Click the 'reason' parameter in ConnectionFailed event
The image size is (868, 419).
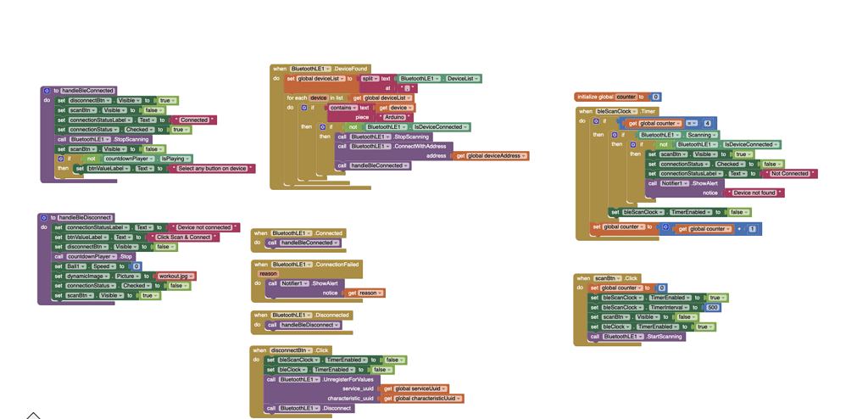click(x=268, y=274)
